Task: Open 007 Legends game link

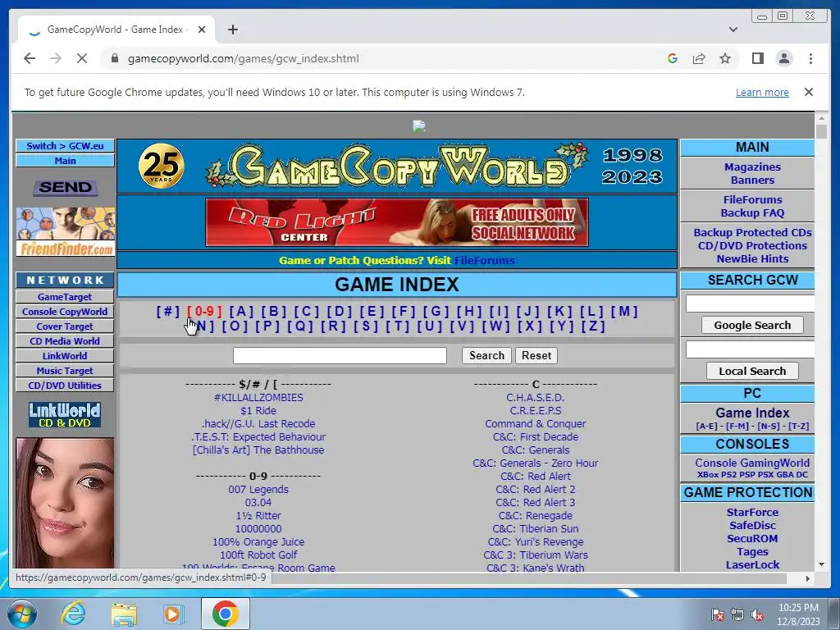Action: click(258, 489)
